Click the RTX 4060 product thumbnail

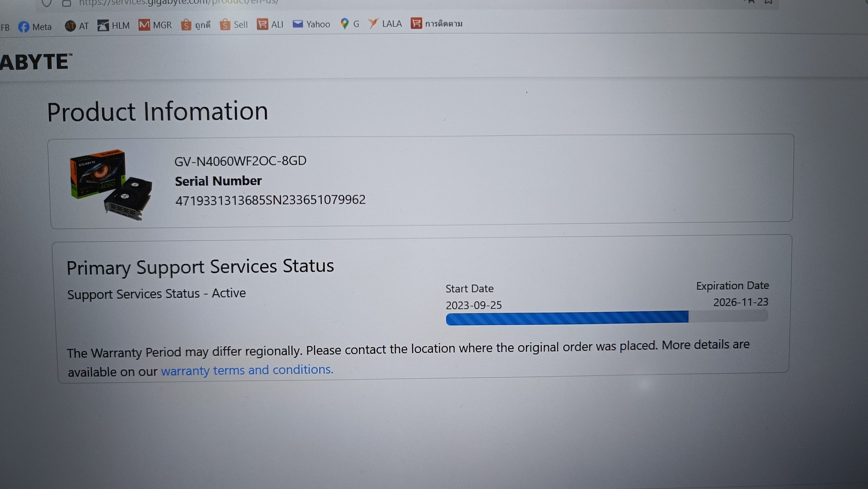tap(111, 184)
